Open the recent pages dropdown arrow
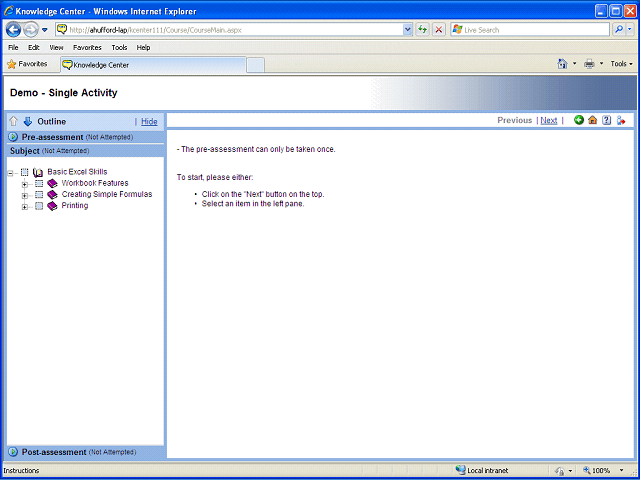The image size is (640, 480). [45, 30]
